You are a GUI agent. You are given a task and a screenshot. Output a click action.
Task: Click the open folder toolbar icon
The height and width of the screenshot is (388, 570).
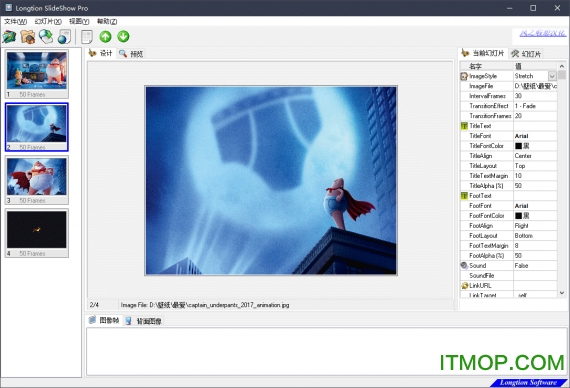(x=28, y=37)
